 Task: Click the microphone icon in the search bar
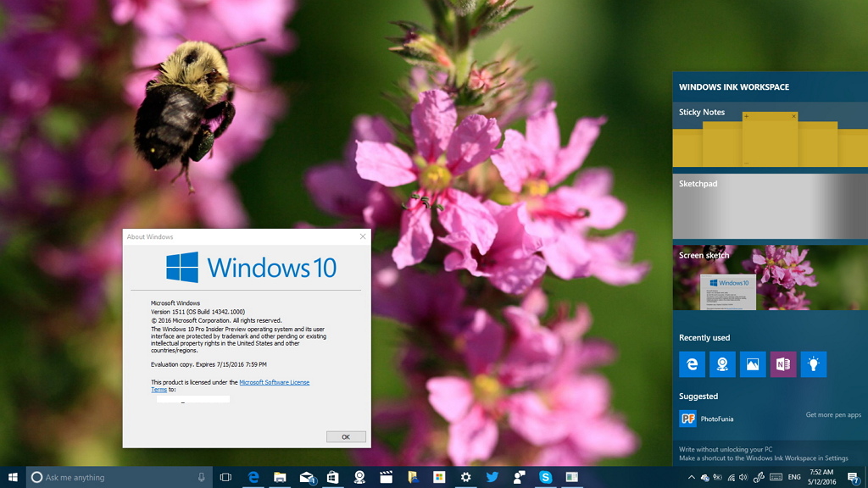click(200, 477)
